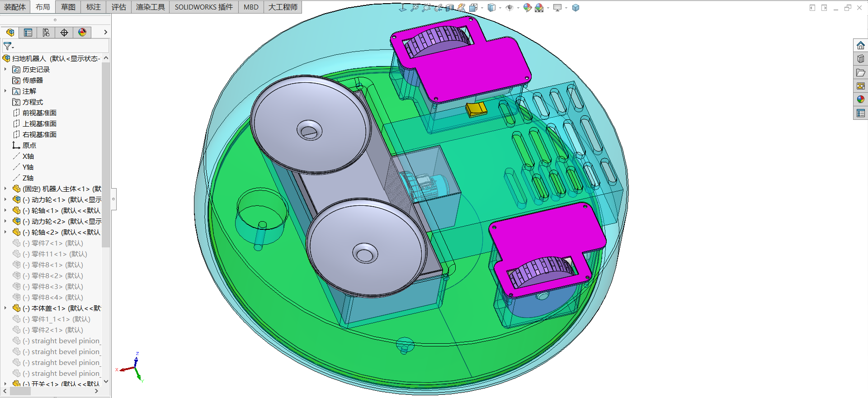Image resolution: width=868 pixels, height=398 pixels.
Task: Open the PropertyManager tab
Action: [28, 33]
